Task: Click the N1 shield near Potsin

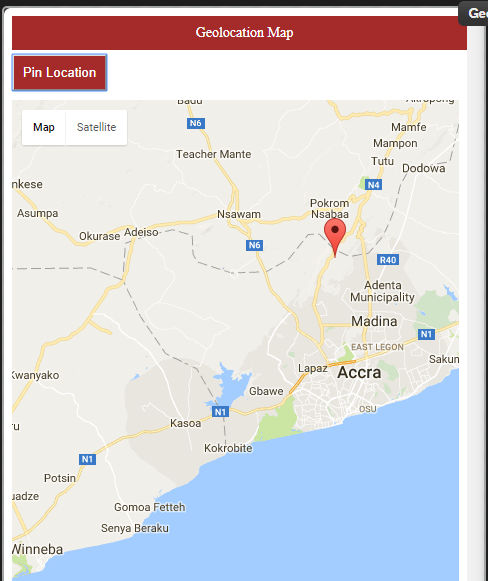Action: click(87, 459)
